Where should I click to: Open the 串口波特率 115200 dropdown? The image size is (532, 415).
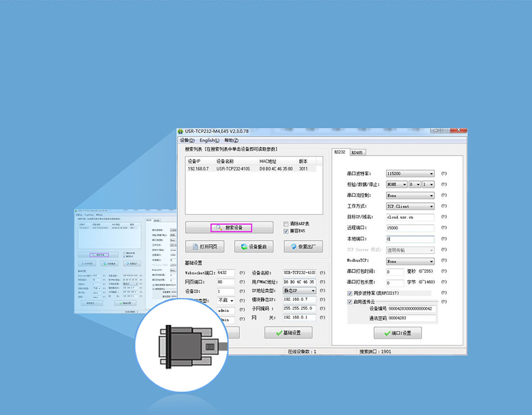pos(410,174)
